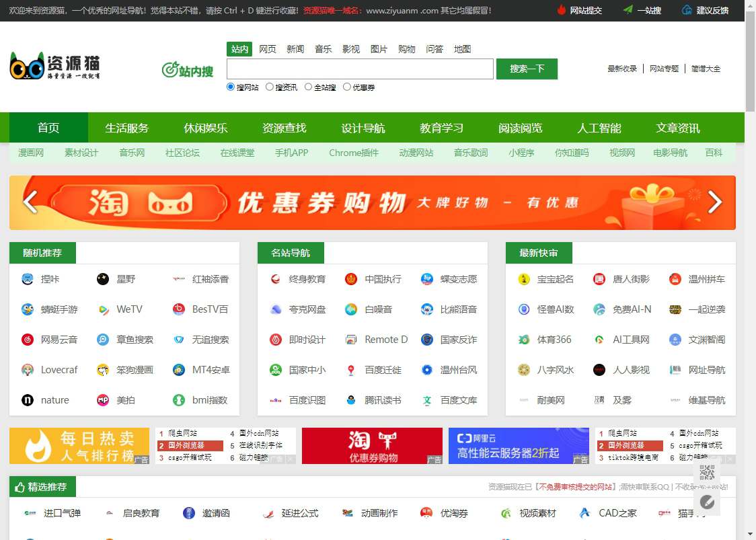Open the 休闲娱乐 navigation menu
This screenshot has width=756, height=540.
[x=205, y=128]
